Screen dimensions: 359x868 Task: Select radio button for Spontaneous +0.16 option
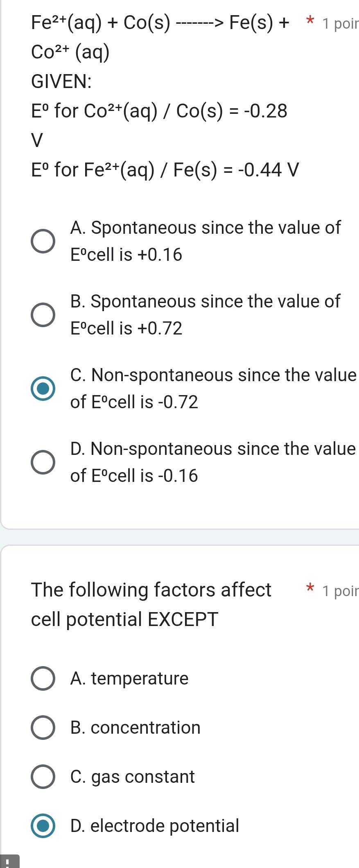click(x=43, y=242)
